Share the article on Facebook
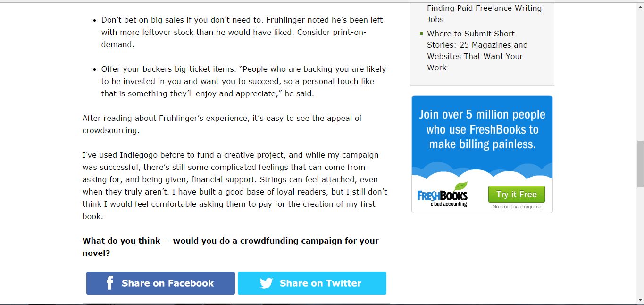Screen dimensions: 644x305 coord(160,283)
